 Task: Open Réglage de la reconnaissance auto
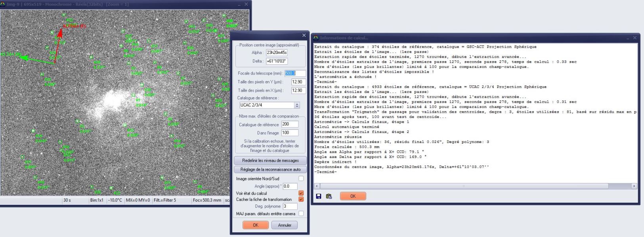click(x=270, y=170)
